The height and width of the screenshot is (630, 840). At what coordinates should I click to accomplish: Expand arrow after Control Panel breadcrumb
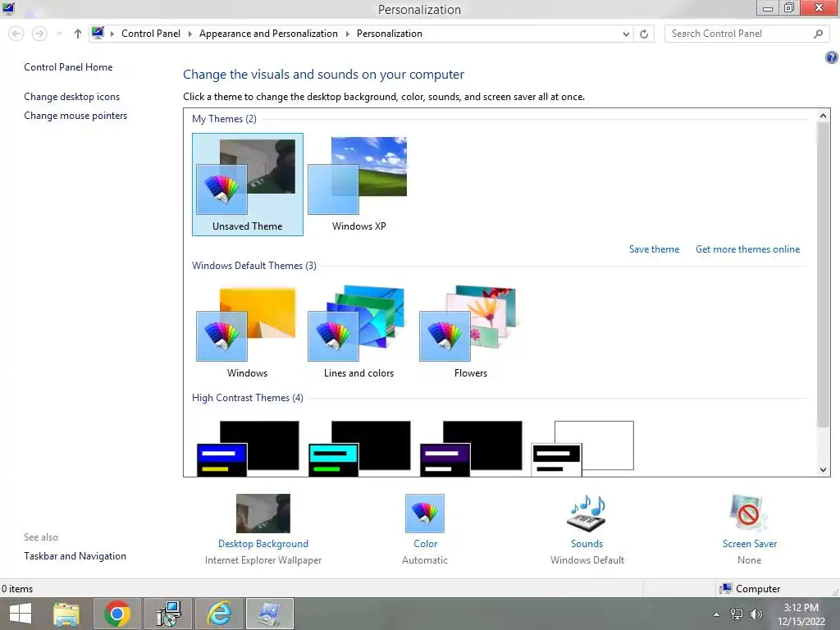click(x=189, y=34)
